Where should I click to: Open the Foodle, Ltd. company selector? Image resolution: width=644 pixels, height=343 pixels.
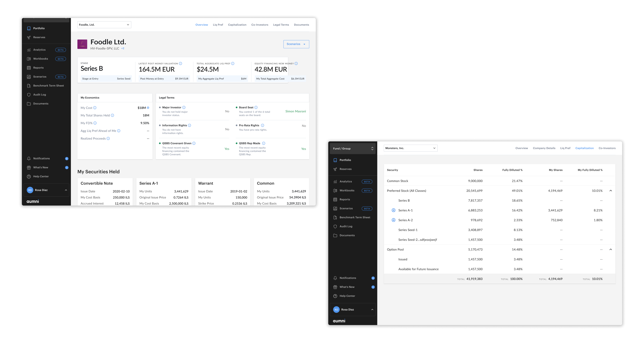point(104,25)
